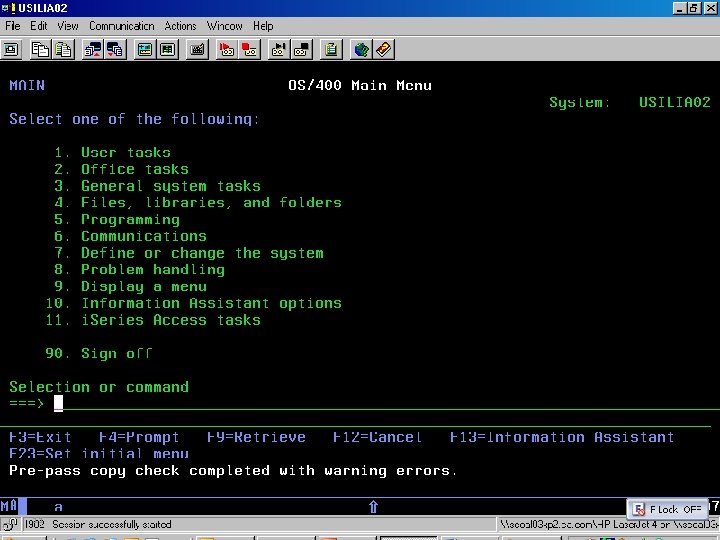Click the Print Screen toolbar icon
This screenshot has height=540, width=720.
click(11, 49)
